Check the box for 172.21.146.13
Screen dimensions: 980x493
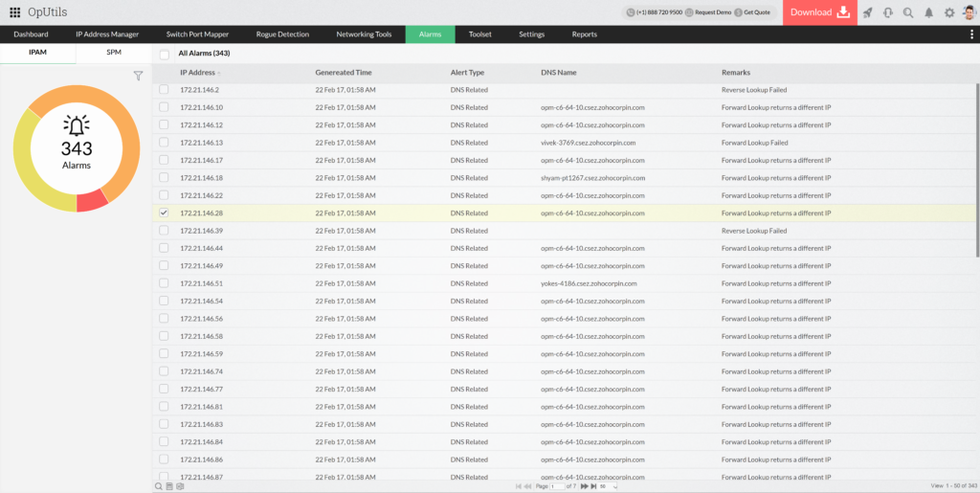point(164,143)
